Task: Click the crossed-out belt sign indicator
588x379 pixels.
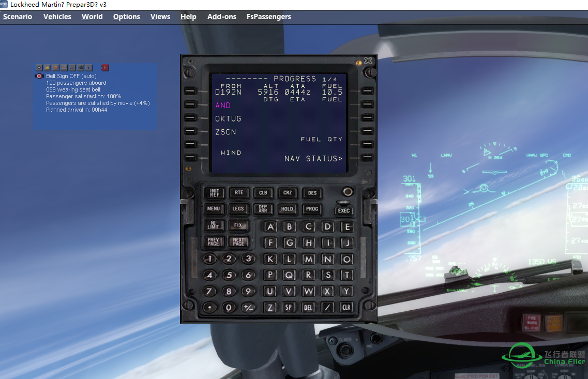Action: coord(40,76)
